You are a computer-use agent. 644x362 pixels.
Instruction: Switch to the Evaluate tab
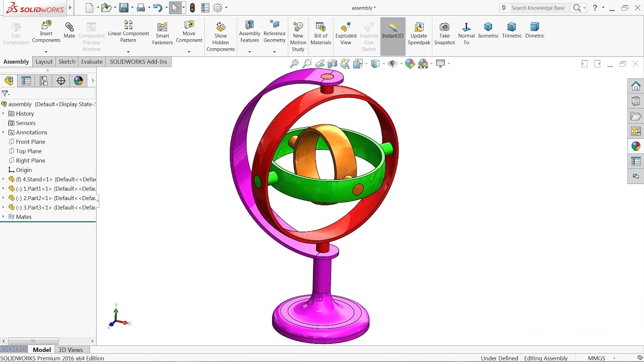92,61
